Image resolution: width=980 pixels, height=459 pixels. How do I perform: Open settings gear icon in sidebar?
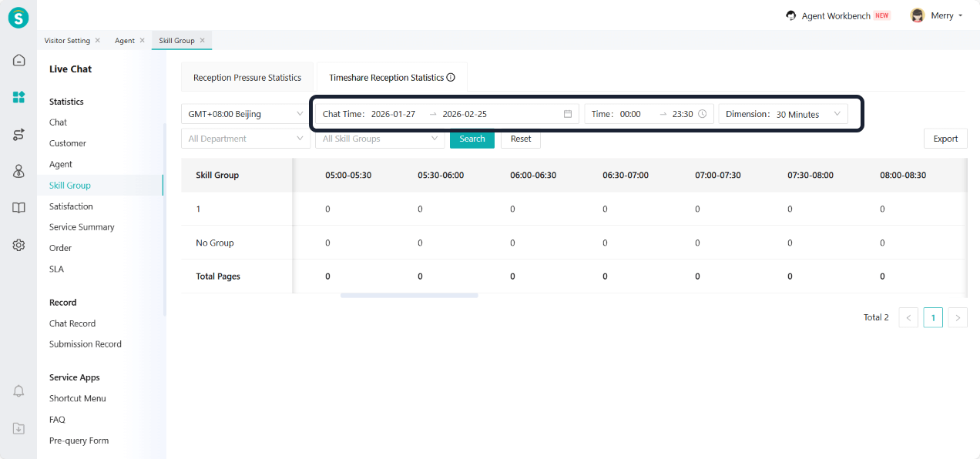point(18,245)
